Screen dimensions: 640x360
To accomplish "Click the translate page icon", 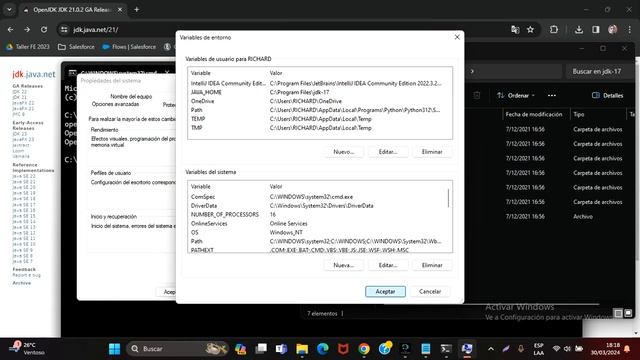I will click(515, 29).
